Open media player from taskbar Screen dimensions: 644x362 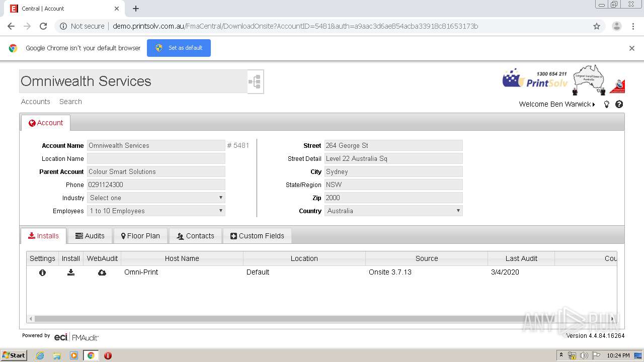(74, 355)
